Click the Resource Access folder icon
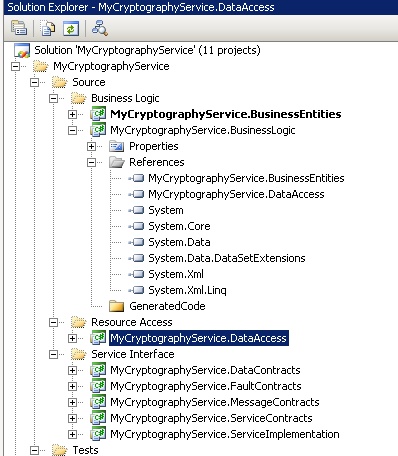Viewport: 398px width, 456px height. pyautogui.click(x=79, y=322)
